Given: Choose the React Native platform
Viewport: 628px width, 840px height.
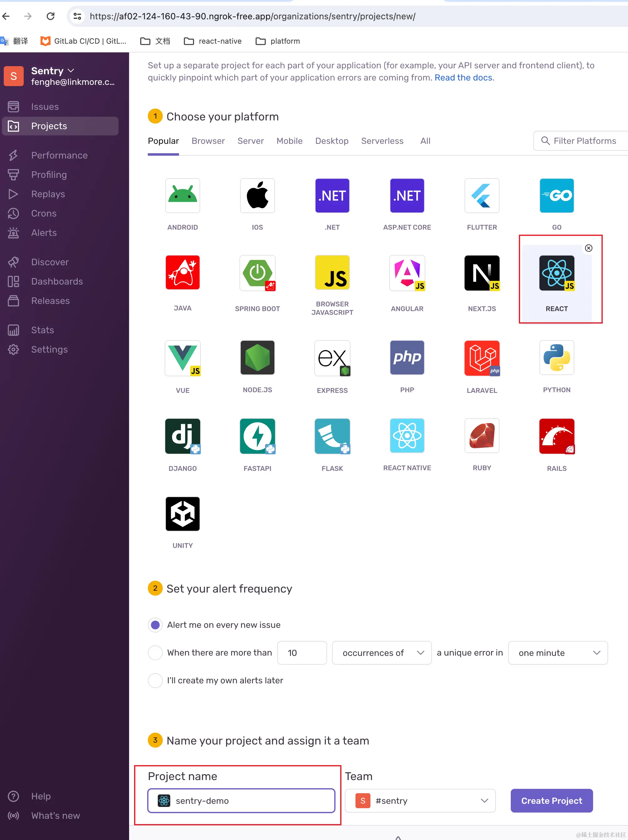Looking at the screenshot, I should pos(407,436).
